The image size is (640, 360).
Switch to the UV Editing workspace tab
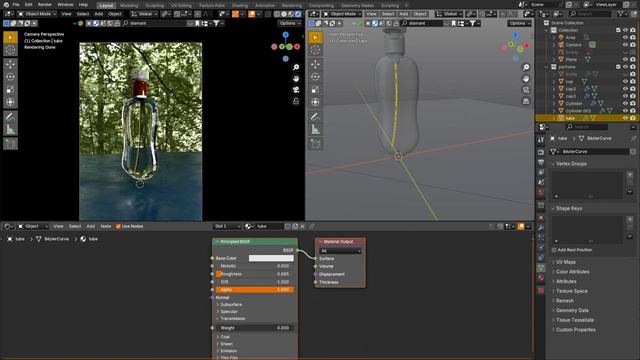(181, 5)
